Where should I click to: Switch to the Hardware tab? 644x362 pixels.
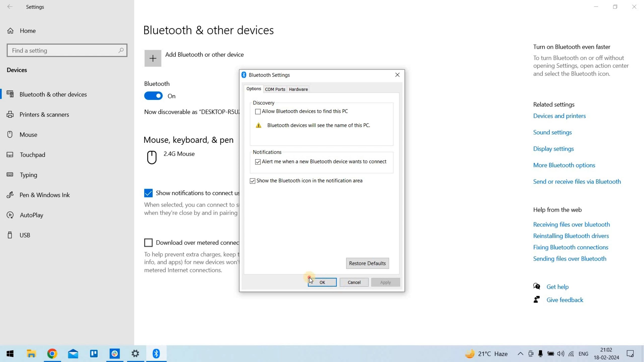298,89
